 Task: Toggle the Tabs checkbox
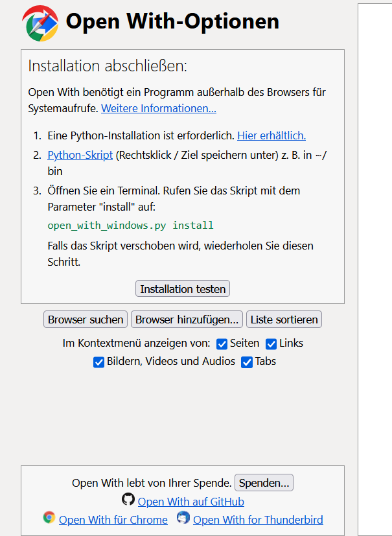247,362
